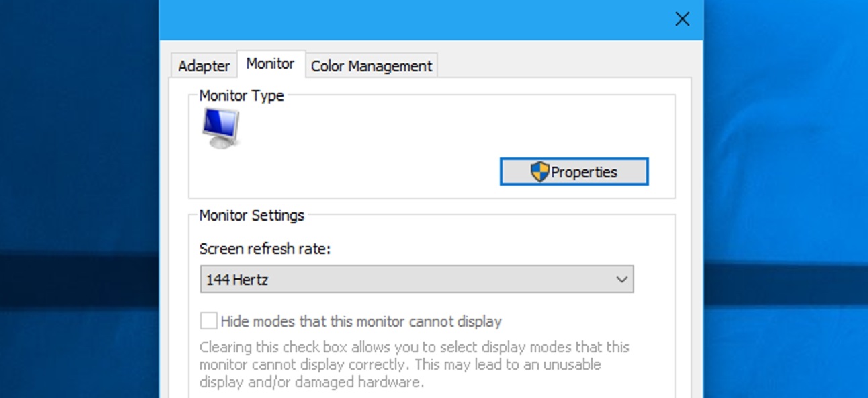Click the shield icon beside Properties text

[540, 171]
